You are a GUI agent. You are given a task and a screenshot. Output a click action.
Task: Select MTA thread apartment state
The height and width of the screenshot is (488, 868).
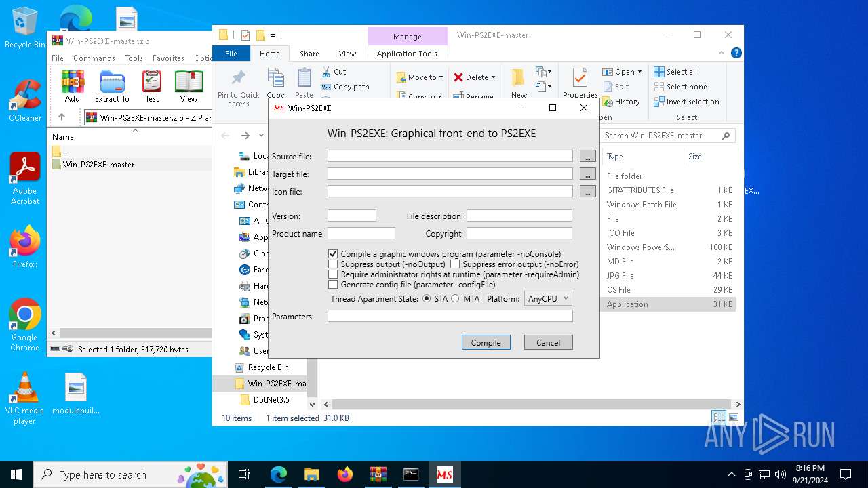click(x=455, y=298)
